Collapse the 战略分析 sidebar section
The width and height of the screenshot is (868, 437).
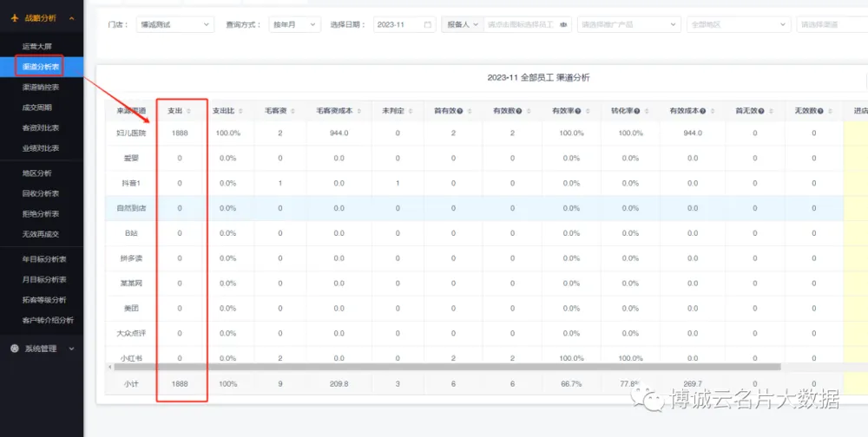[42, 17]
